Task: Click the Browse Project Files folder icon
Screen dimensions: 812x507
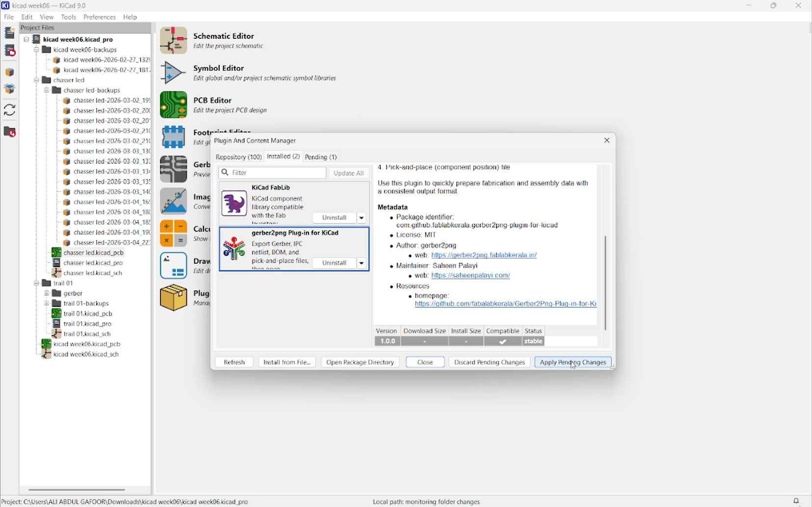Action: pyautogui.click(x=9, y=132)
